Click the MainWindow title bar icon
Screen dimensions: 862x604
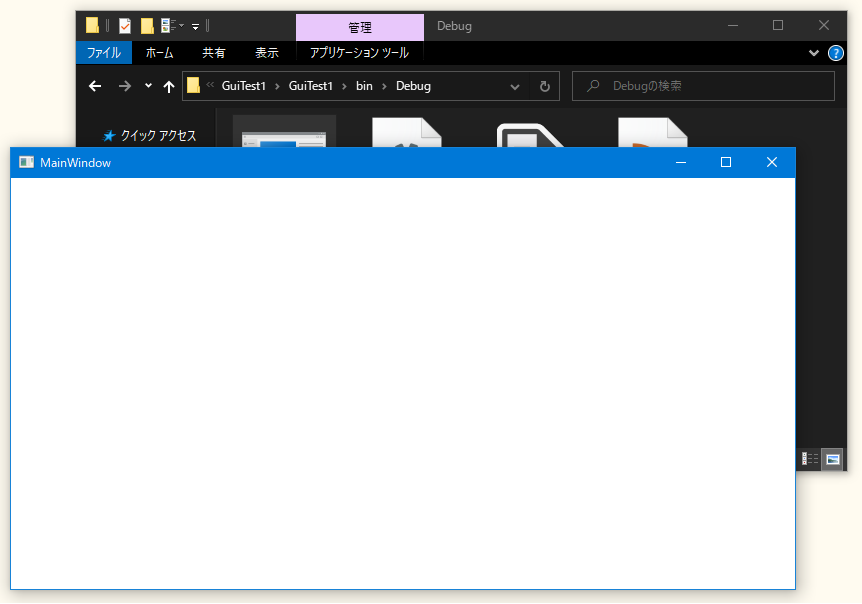pyautogui.click(x=25, y=162)
